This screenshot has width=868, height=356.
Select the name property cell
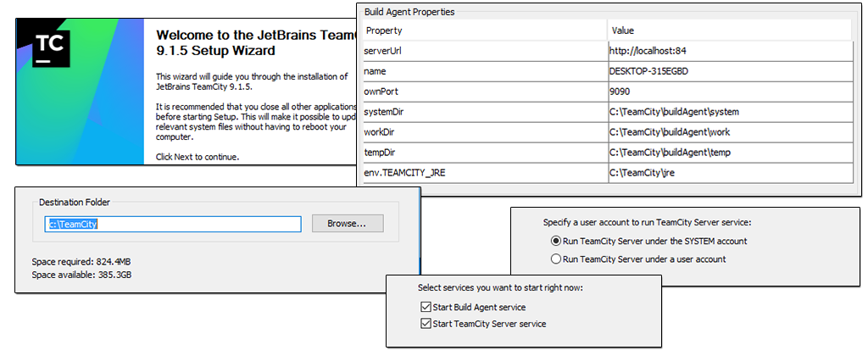486,71
